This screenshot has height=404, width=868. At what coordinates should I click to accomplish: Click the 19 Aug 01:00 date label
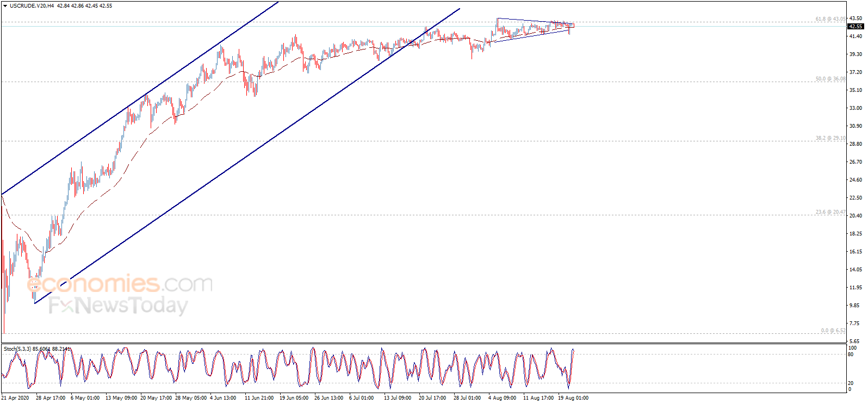(573, 398)
